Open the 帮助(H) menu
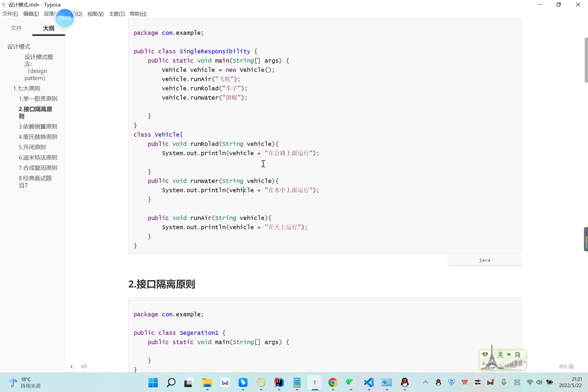Image resolution: width=588 pixels, height=392 pixels. tap(138, 14)
